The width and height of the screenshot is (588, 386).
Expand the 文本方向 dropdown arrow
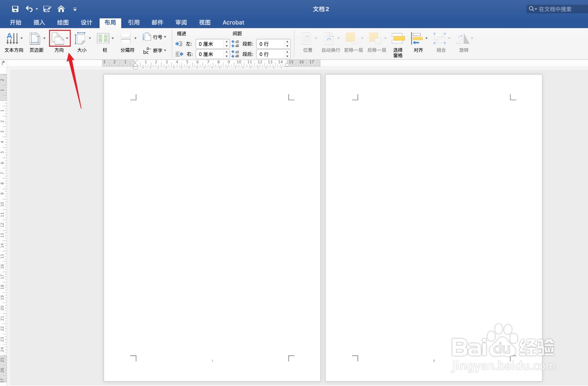click(x=22, y=38)
